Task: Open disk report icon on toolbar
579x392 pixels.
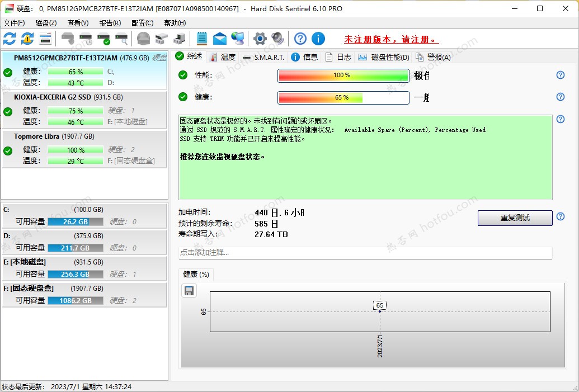Action: tap(46, 38)
